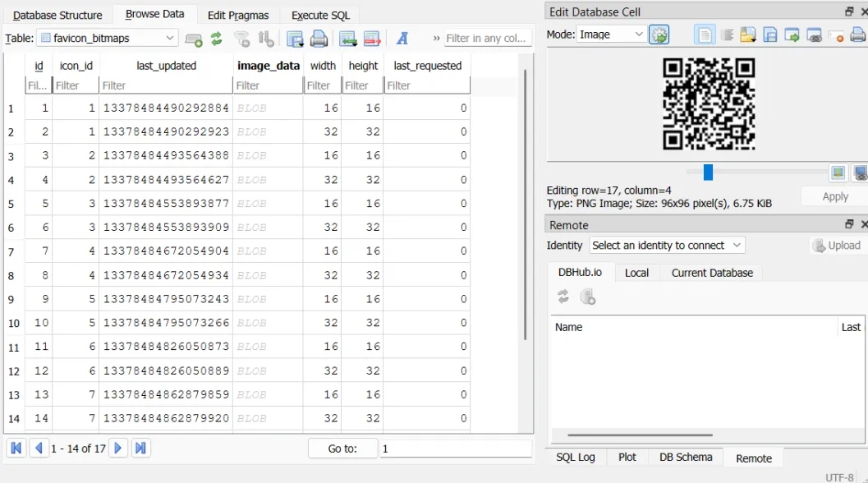Viewport: 868px width, 483px height.
Task: Switch to the Execute SQL tab
Action: (320, 15)
